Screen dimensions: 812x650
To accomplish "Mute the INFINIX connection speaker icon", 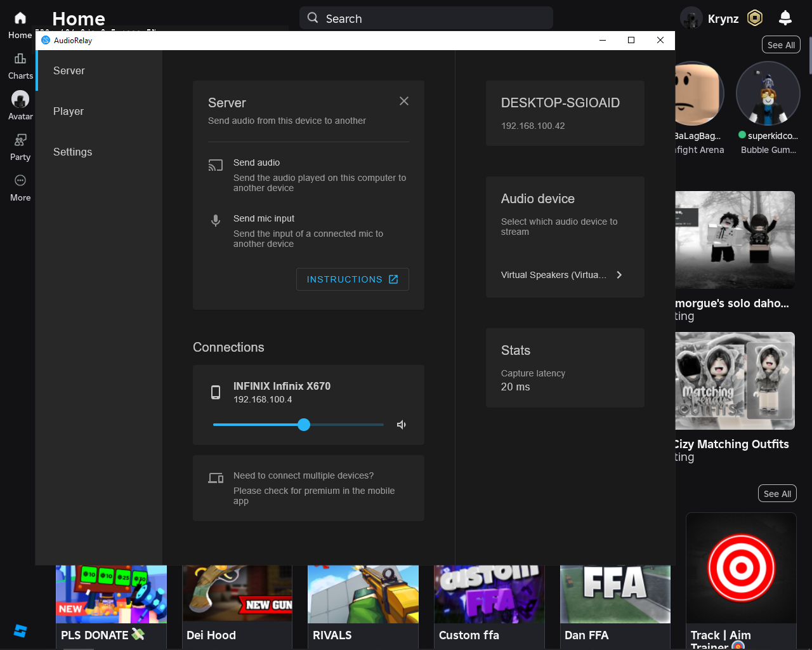I will click(x=402, y=425).
